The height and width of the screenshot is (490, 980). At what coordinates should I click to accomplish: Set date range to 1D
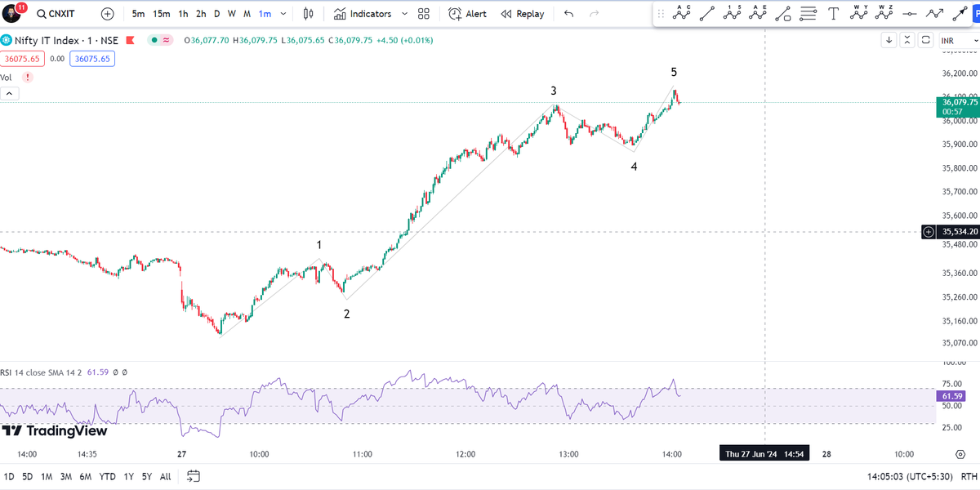pos(9,476)
